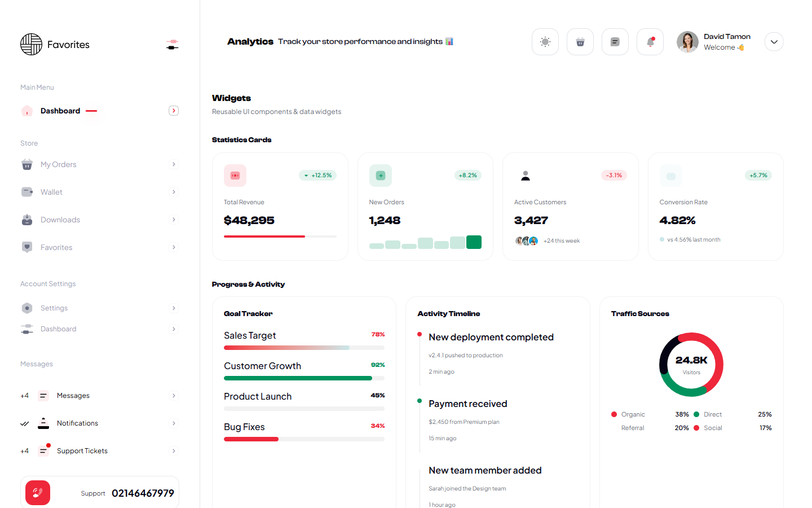812x508 pixels.
Task: Toggle the sidebar collapse control near Favorites
Action: tap(173, 45)
